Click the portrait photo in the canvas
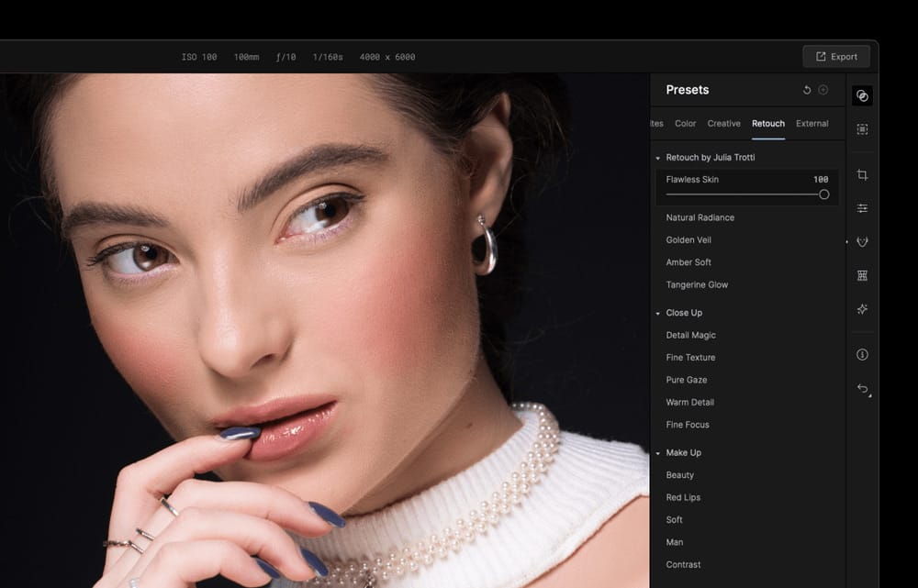The image size is (918, 588). point(324,330)
